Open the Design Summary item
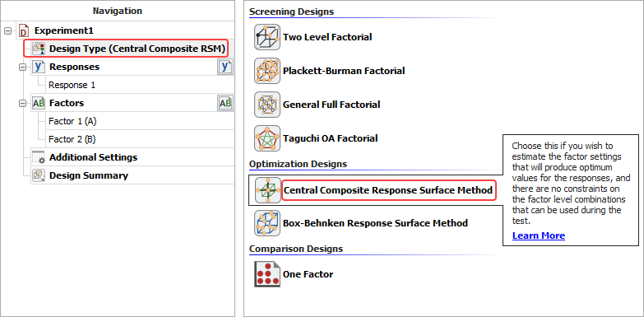 [x=89, y=175]
